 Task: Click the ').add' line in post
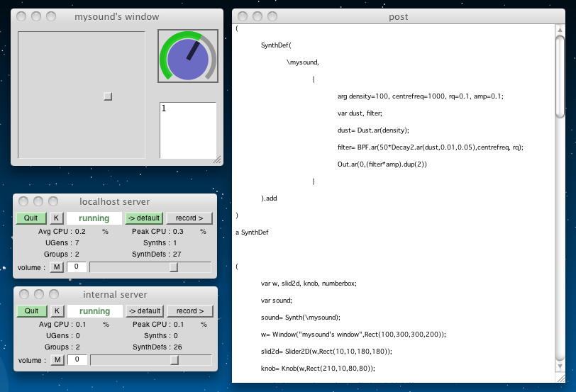coord(269,198)
